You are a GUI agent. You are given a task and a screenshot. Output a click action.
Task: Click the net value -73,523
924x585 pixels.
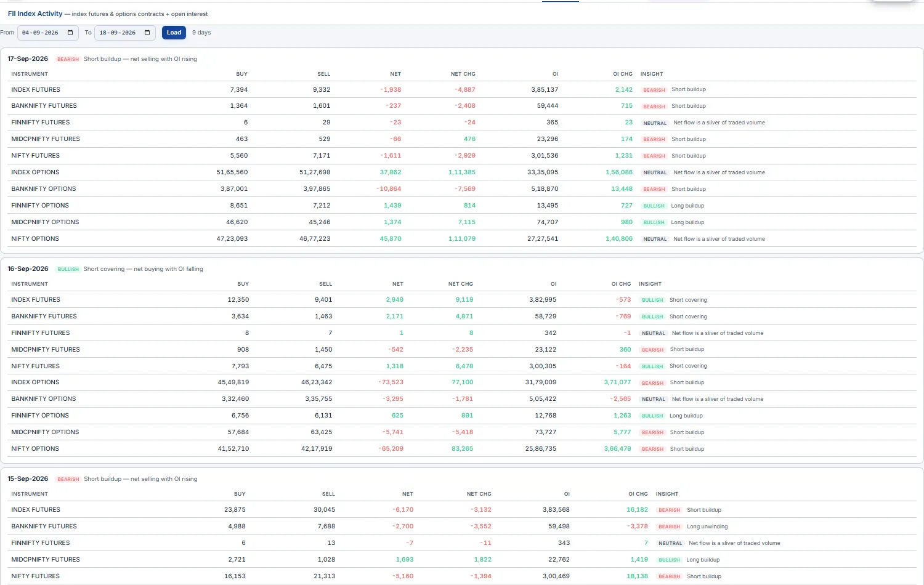[391, 382]
